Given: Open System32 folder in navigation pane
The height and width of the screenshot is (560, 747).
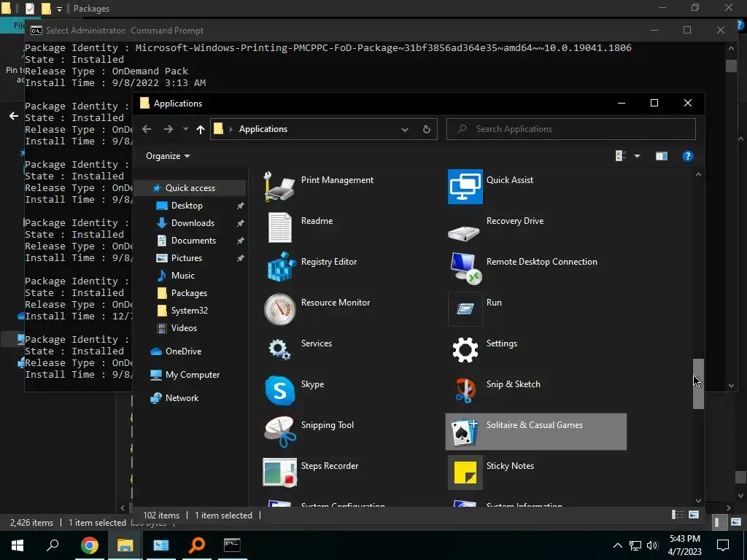Looking at the screenshot, I should point(189,311).
